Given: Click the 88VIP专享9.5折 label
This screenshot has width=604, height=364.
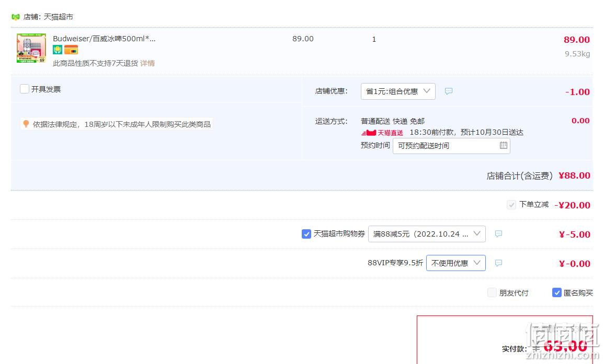Looking at the screenshot, I should tap(395, 263).
